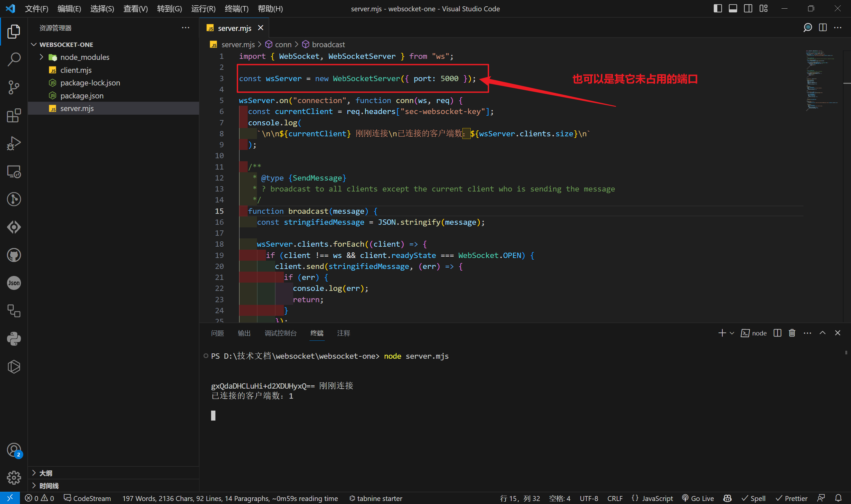
Task: Toggle the panel maximize chevron
Action: tap(823, 333)
